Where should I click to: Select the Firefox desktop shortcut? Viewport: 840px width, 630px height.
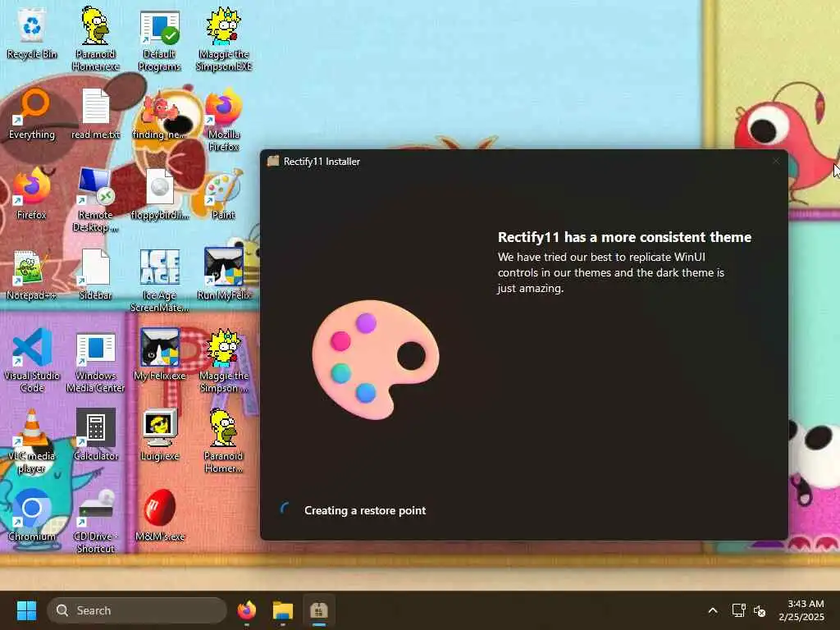pyautogui.click(x=32, y=194)
